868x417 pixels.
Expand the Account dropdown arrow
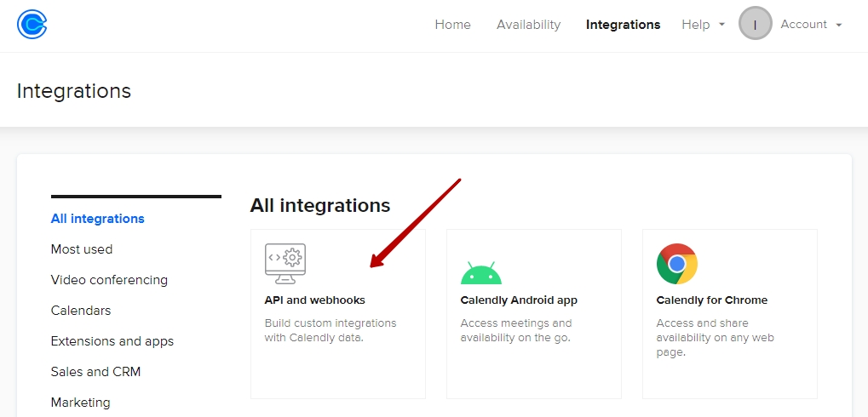839,25
